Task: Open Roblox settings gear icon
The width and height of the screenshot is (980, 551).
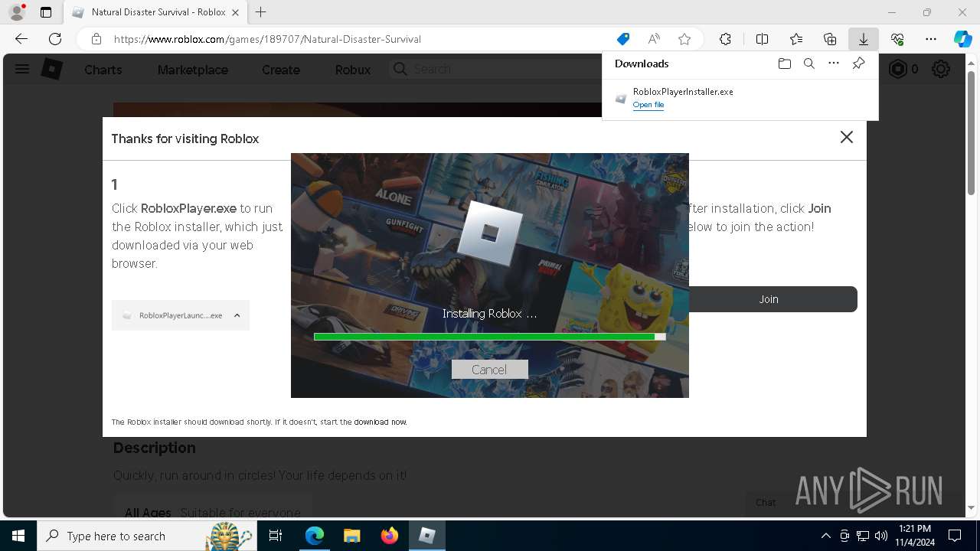Action: pyautogui.click(x=941, y=70)
